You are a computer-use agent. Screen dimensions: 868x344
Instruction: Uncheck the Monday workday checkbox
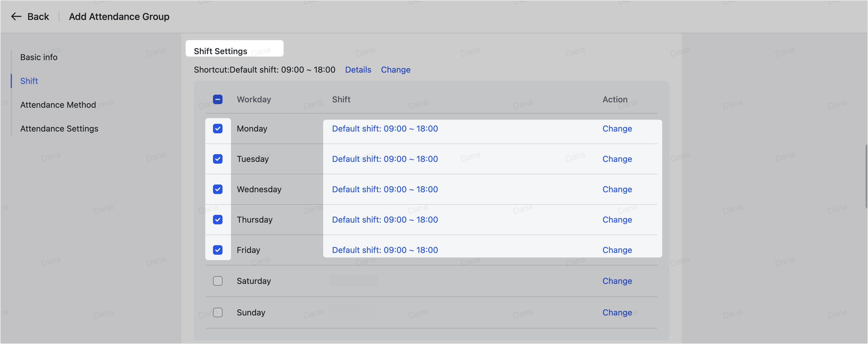click(x=218, y=129)
